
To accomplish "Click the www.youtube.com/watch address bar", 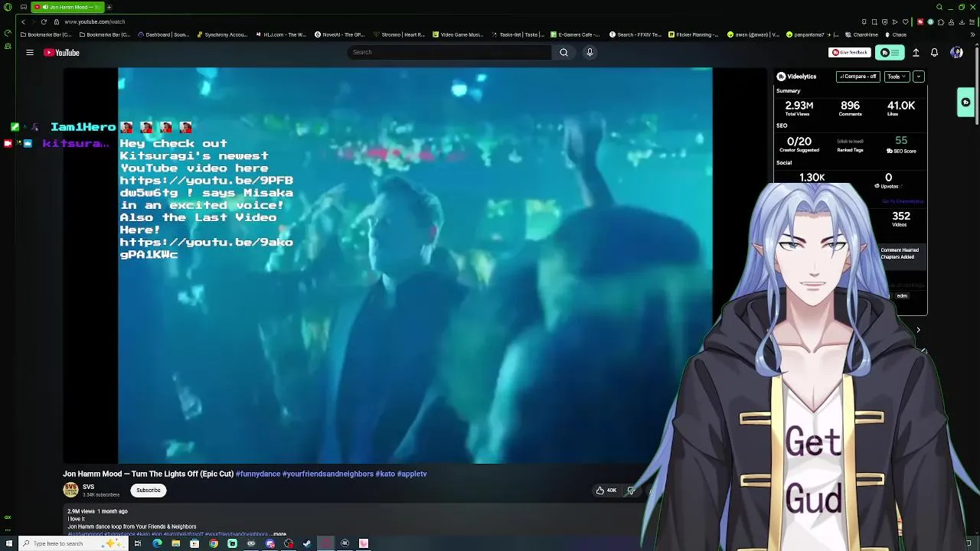I will (x=94, y=21).
